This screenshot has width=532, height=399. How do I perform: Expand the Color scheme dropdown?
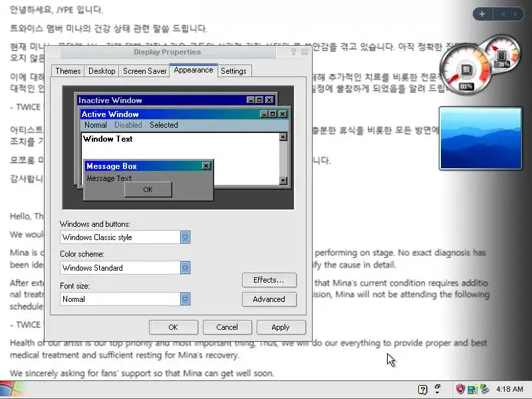coord(185,268)
